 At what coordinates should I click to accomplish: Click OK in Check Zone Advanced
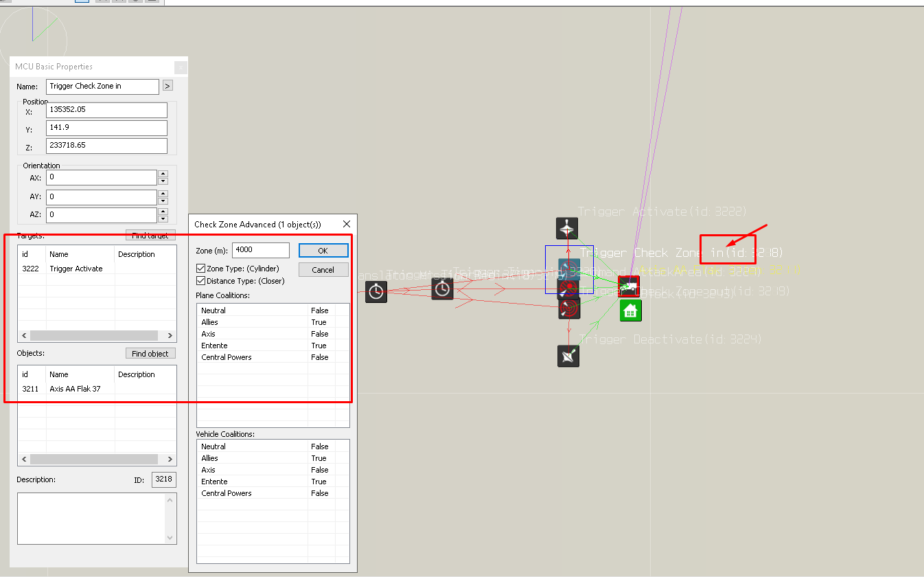click(323, 251)
